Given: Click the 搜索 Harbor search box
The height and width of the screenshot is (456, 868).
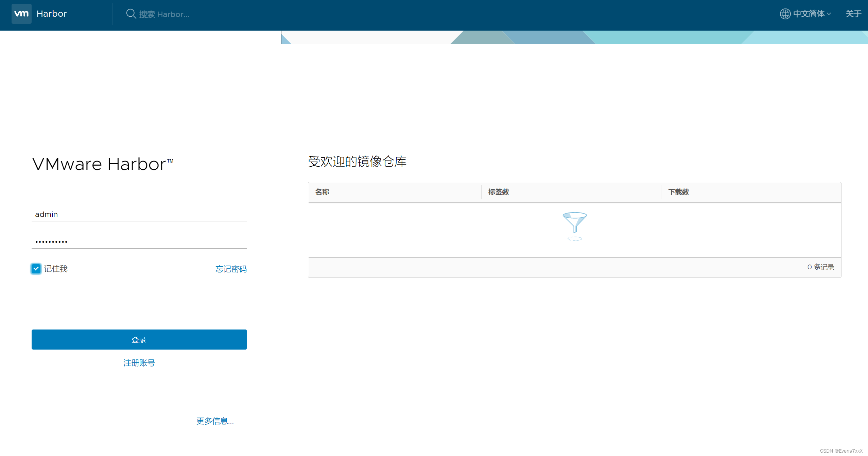Looking at the screenshot, I should coord(164,14).
